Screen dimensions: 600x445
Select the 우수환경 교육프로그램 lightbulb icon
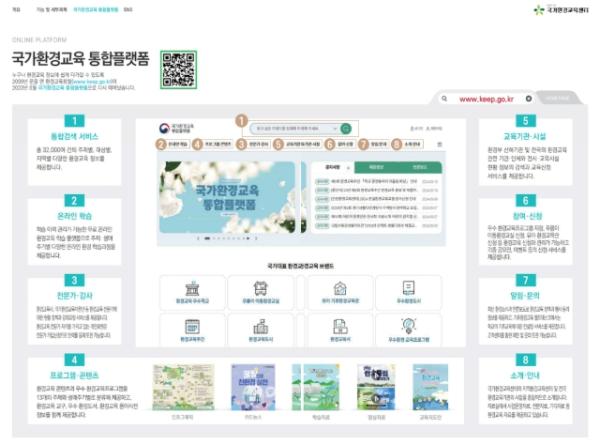(x=407, y=328)
